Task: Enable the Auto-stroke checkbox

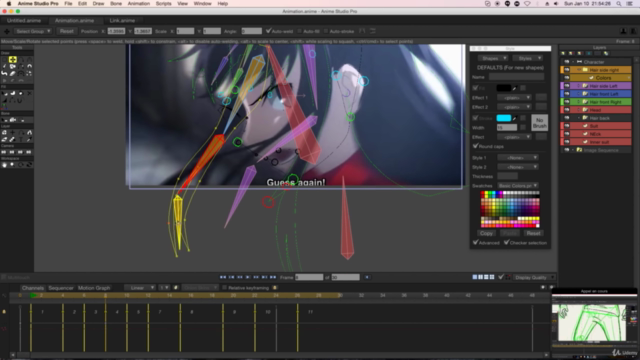Action: click(326, 31)
